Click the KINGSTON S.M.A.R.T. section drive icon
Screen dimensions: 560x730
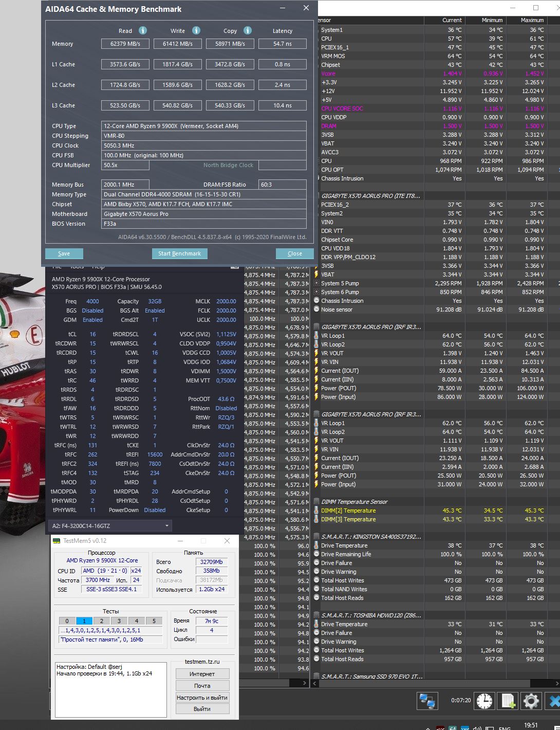point(316,537)
